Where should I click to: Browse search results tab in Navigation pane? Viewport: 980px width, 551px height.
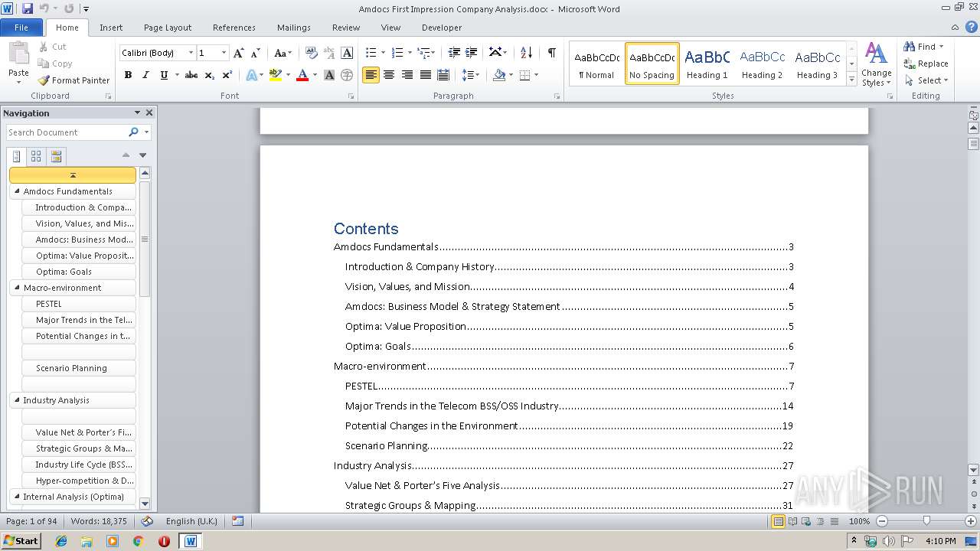point(56,156)
